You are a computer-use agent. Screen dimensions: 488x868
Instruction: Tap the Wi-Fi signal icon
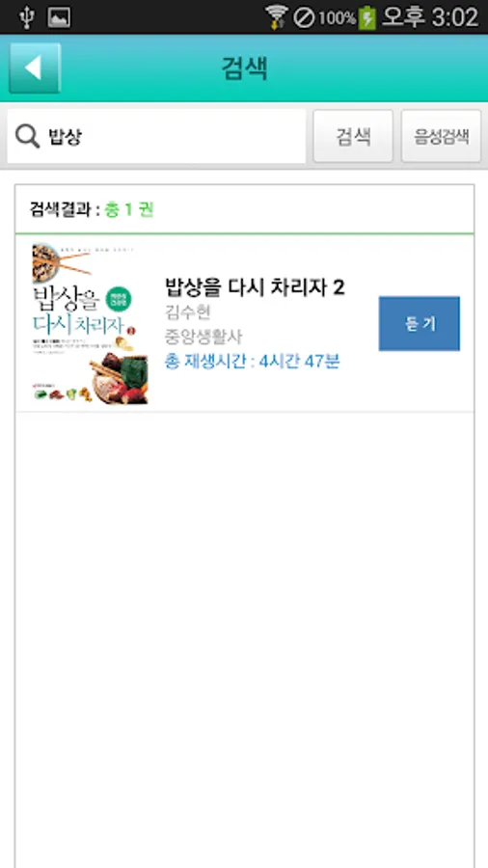click(x=276, y=17)
